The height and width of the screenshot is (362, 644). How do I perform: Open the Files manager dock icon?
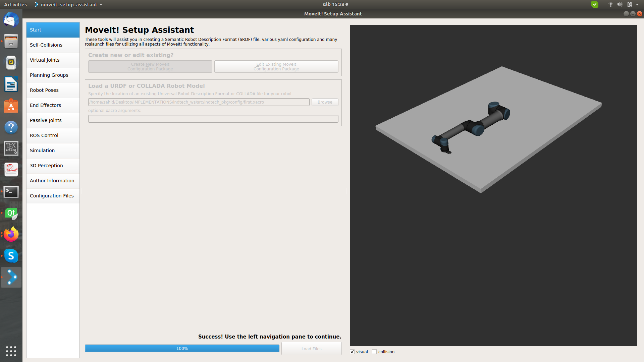11,41
